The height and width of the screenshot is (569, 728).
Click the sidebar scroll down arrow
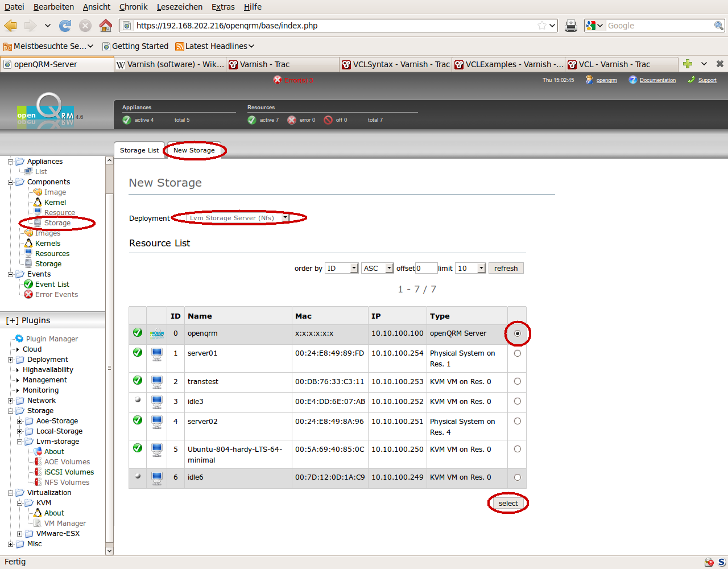109,551
